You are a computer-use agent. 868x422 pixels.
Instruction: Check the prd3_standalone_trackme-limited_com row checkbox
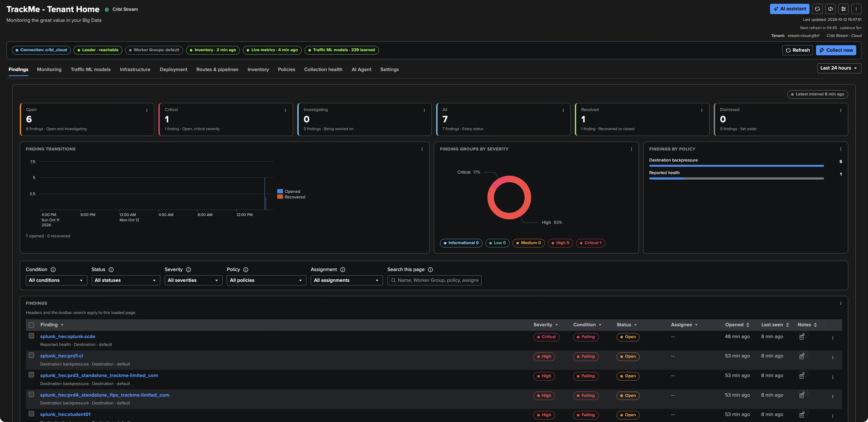click(x=31, y=375)
